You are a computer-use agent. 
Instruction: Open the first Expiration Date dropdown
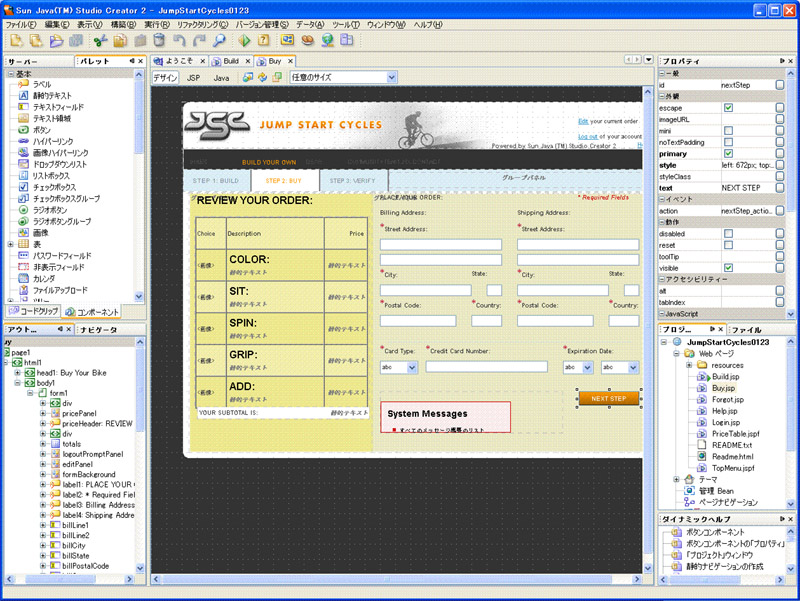(x=587, y=367)
